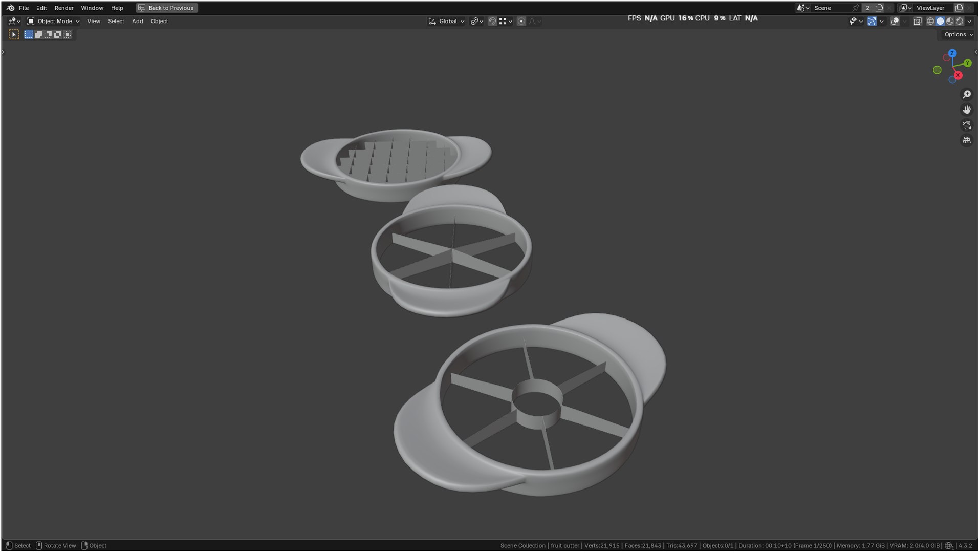Switch to Wireframe shading
The width and height of the screenshot is (980, 553).
tap(930, 21)
